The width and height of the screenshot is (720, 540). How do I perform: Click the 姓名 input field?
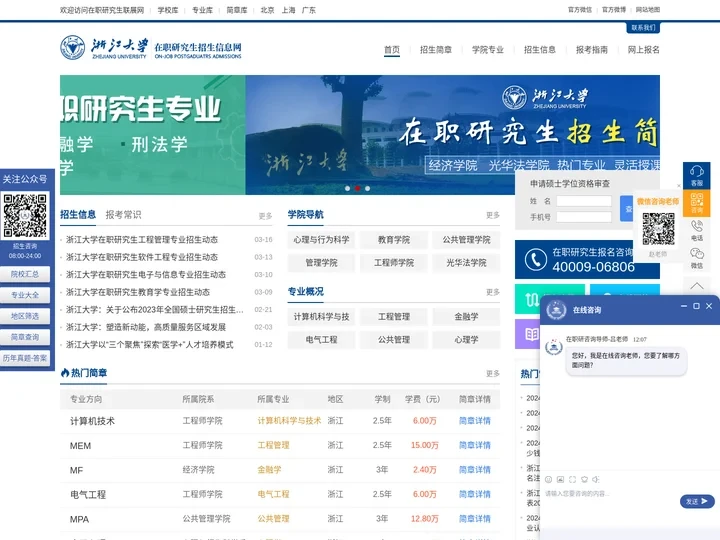584,201
